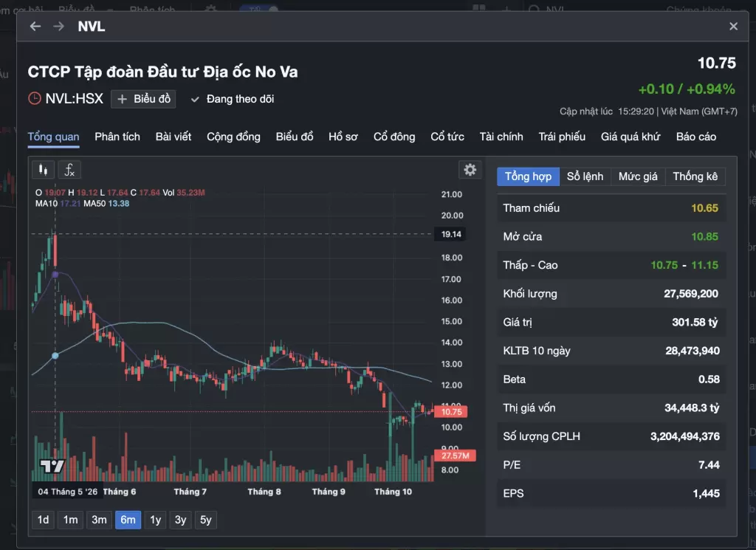Click the Tham chiếu value 10.65

(x=704, y=208)
